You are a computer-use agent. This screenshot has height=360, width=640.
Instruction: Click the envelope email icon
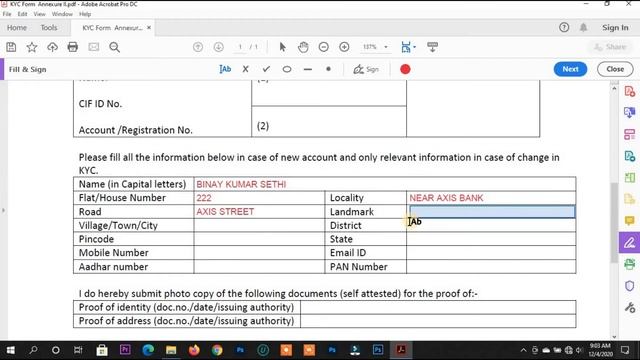tap(94, 47)
